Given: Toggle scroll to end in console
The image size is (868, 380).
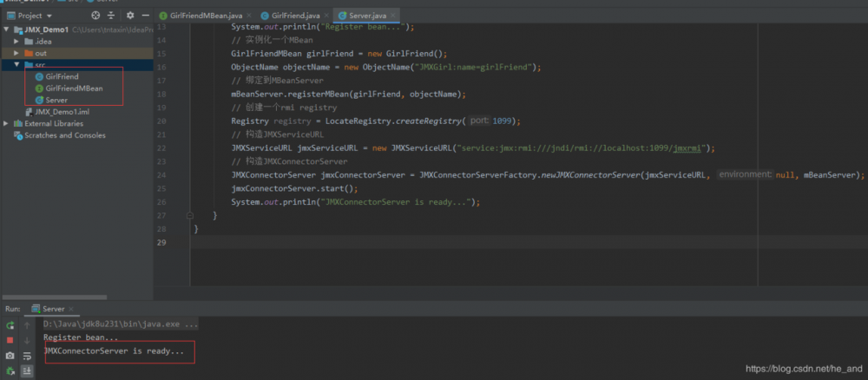Looking at the screenshot, I should 27,370.
